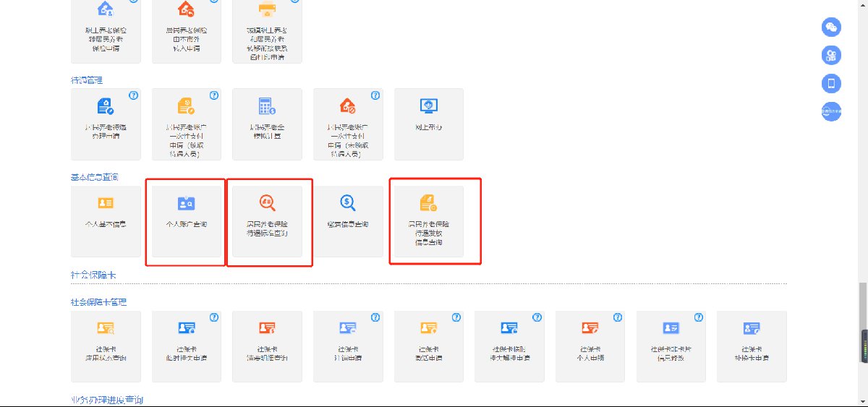This screenshot has width=868, height=407.
Task: Open 一次性支付申请（领取待遇人员）tile
Action: [x=187, y=124]
